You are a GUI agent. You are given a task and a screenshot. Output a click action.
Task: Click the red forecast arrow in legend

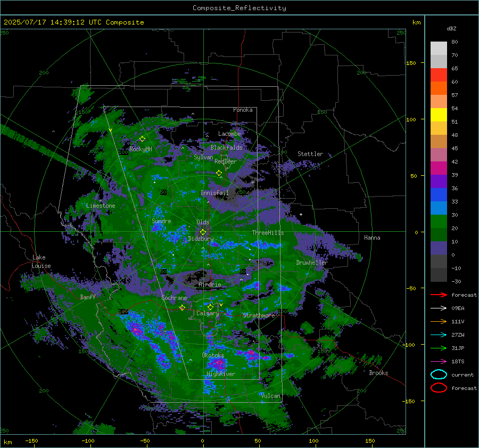(439, 295)
